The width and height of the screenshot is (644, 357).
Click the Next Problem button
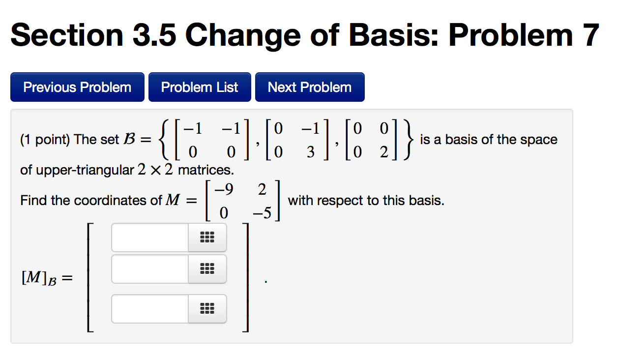coord(310,87)
